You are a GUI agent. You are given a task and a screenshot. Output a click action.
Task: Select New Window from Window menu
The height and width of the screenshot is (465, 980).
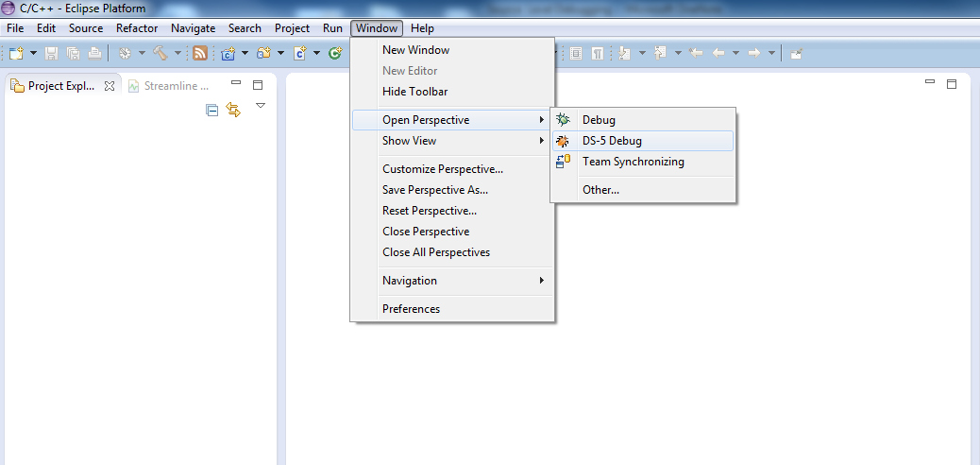coord(453,50)
